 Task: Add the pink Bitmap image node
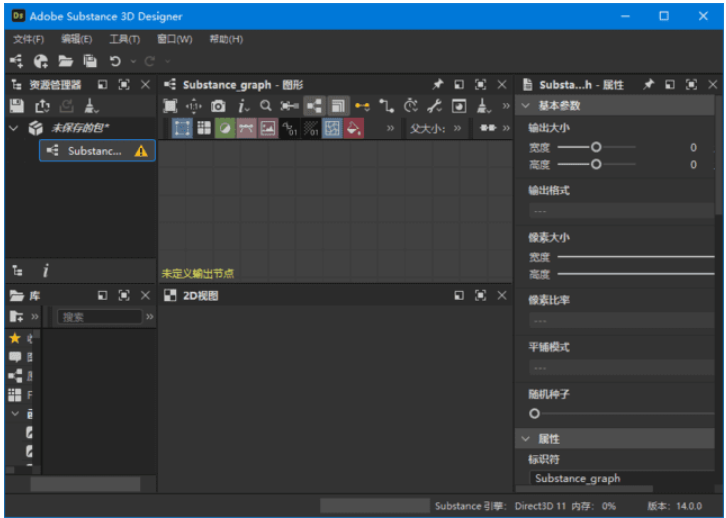[268, 128]
